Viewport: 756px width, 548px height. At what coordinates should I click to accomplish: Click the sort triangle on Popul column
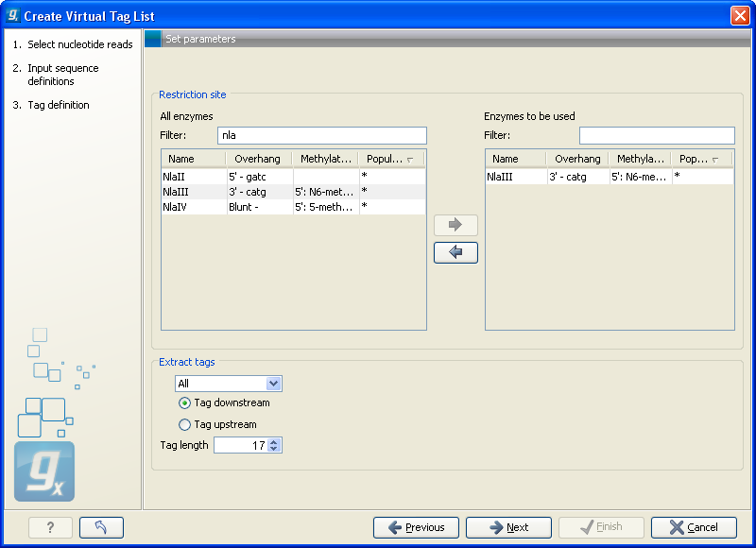tap(408, 159)
